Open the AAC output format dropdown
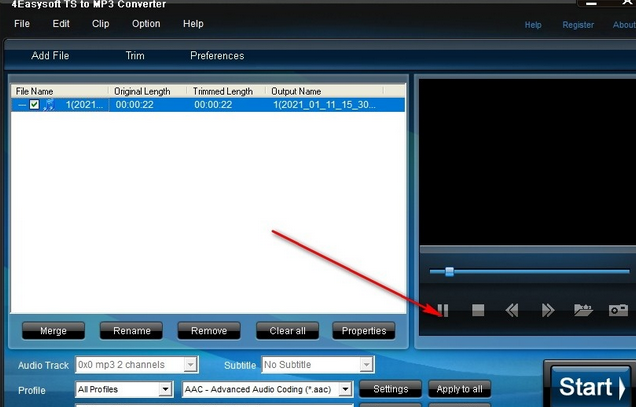636x407 pixels. [x=345, y=390]
